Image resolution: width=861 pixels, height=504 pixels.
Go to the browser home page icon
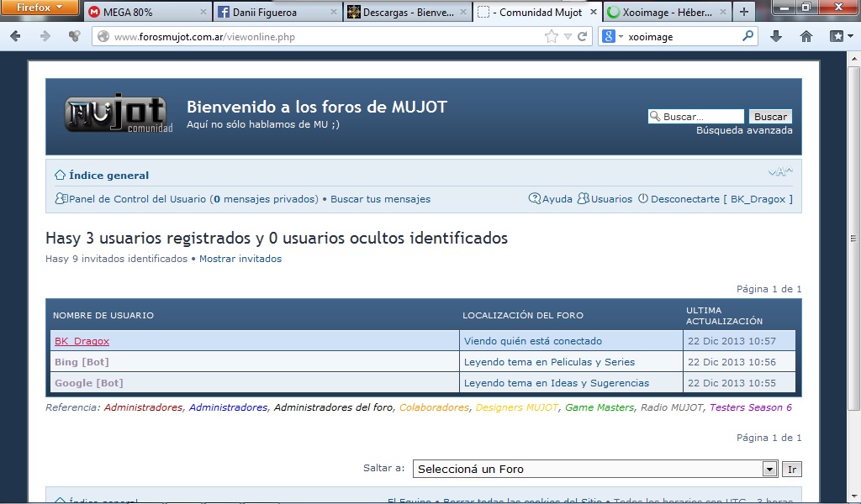[806, 36]
